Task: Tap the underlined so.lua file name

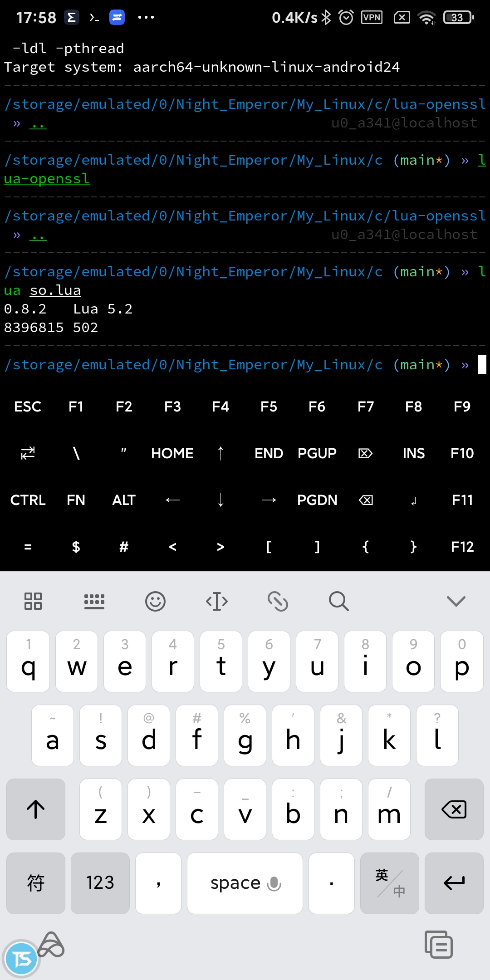Action: 55,290
